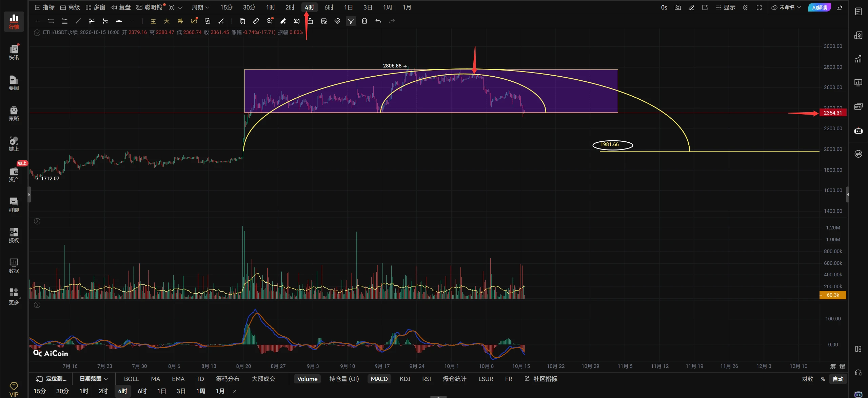
Task: Select the horizontal line drawing tool
Action: pyautogui.click(x=38, y=21)
